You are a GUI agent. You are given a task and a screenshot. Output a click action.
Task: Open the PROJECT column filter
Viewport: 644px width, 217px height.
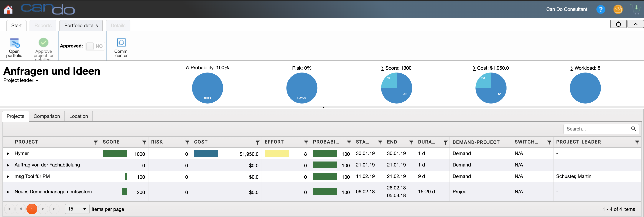click(x=96, y=142)
